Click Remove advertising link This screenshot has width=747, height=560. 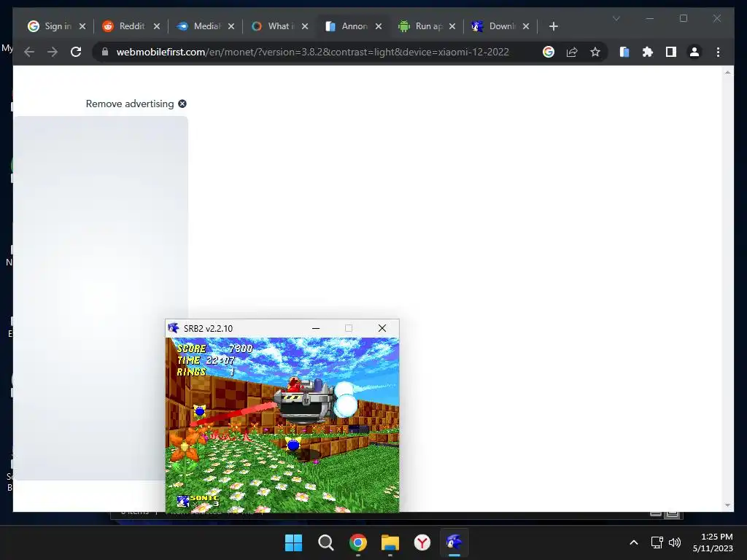130,104
